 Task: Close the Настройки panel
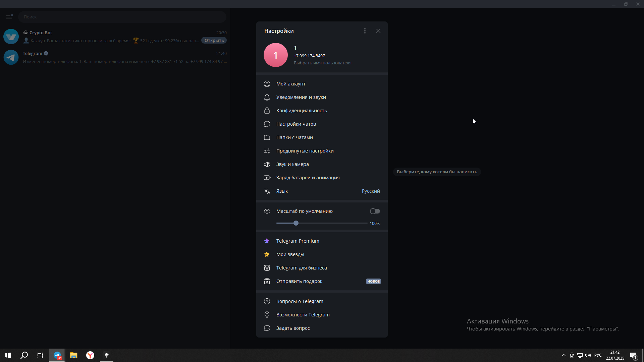(x=378, y=31)
